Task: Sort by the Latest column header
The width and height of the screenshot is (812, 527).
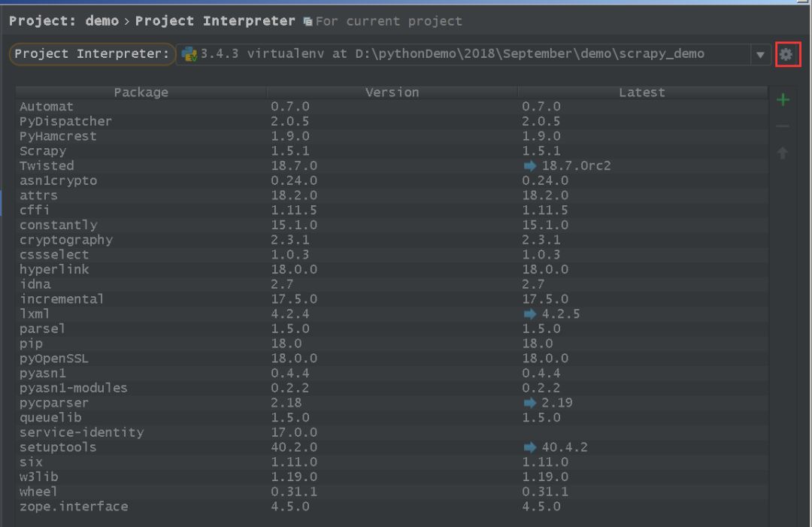Action: click(x=642, y=92)
